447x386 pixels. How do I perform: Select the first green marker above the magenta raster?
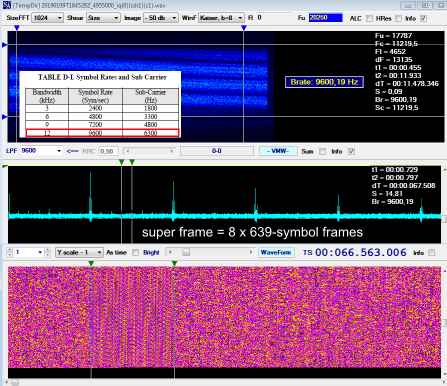click(x=91, y=263)
